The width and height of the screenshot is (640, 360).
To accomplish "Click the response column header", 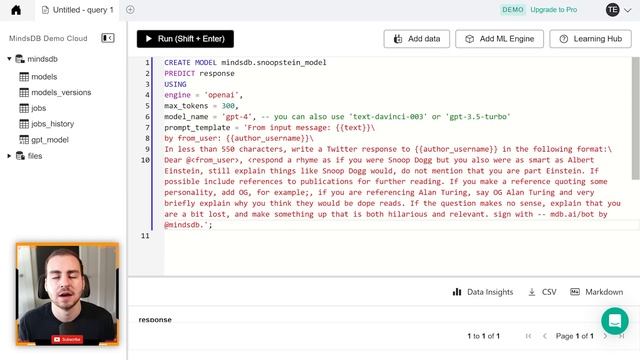I will (155, 320).
